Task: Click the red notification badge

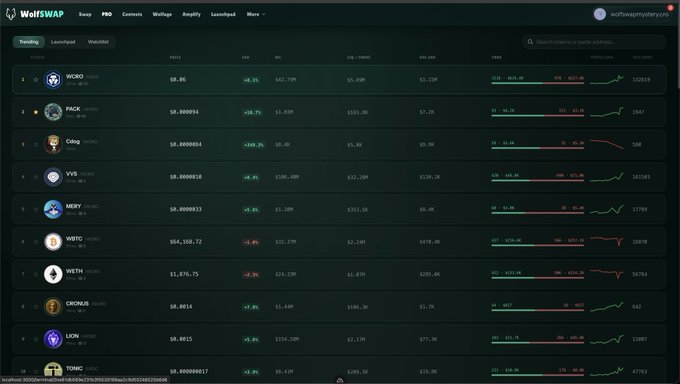Action: [670, 8]
